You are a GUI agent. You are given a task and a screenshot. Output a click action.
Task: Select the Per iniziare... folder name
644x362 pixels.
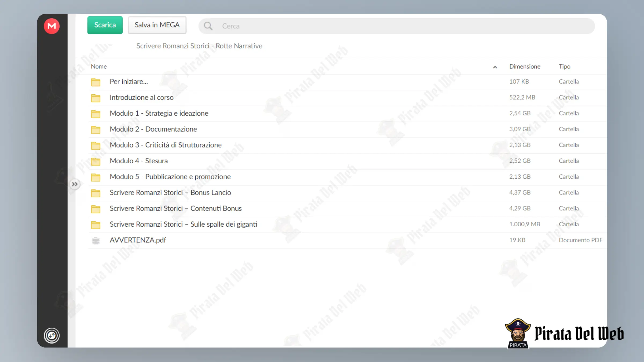129,82
